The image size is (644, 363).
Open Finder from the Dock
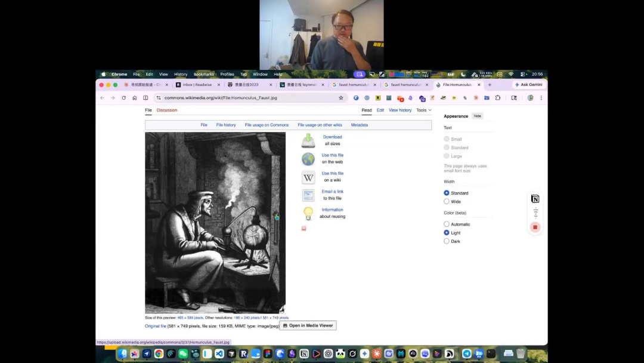pyautogui.click(x=122, y=353)
